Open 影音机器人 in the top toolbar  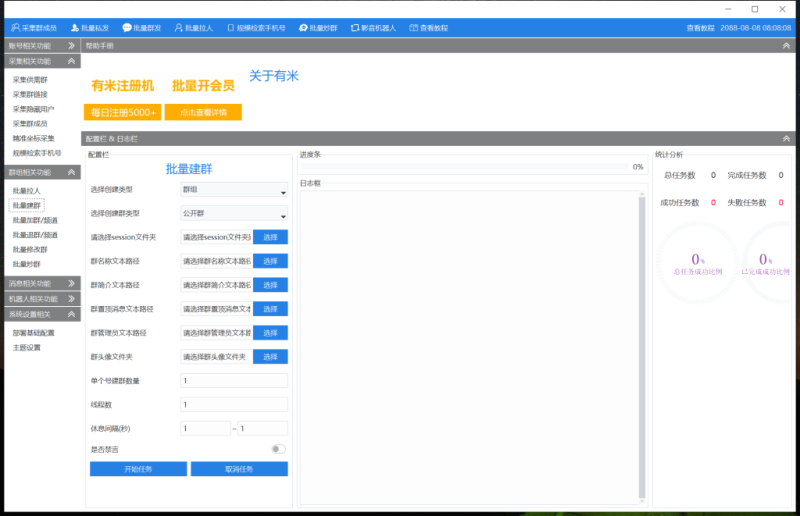tap(373, 28)
